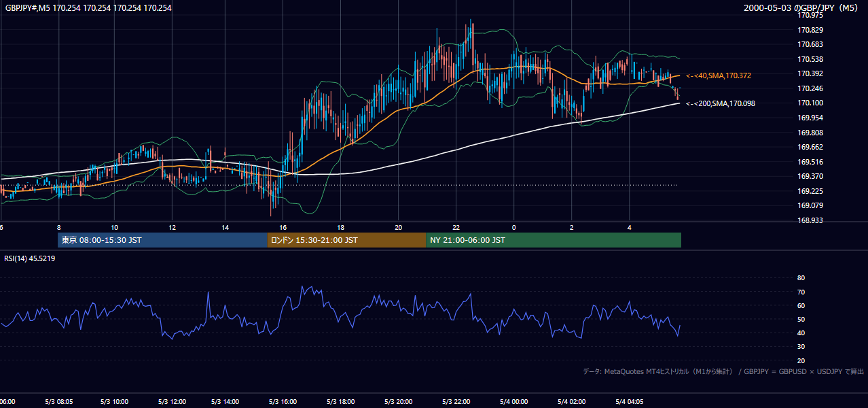Click the RSI 60 level label

point(801,305)
